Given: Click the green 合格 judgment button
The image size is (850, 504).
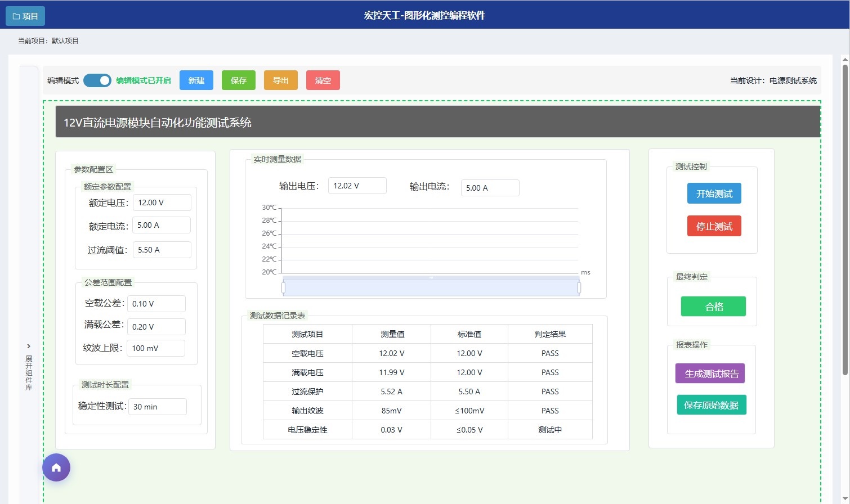Looking at the screenshot, I should pyautogui.click(x=713, y=306).
